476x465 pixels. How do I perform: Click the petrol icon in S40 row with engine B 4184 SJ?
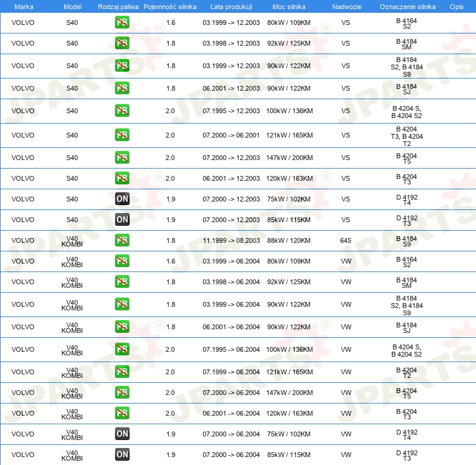(122, 88)
